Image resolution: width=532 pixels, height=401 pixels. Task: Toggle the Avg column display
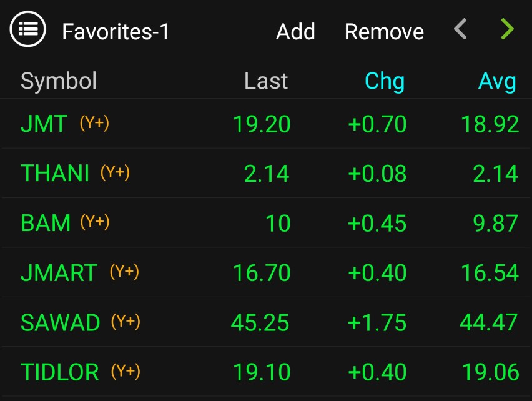coord(497,81)
